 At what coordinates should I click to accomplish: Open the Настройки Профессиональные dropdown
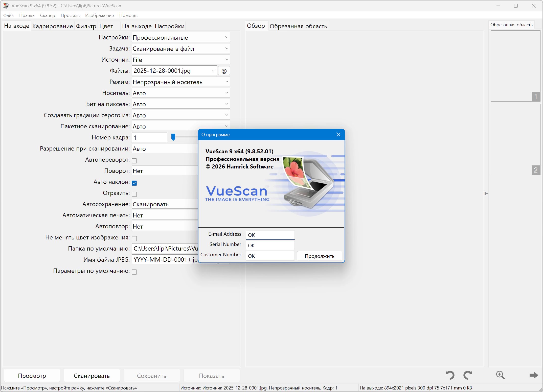181,38
